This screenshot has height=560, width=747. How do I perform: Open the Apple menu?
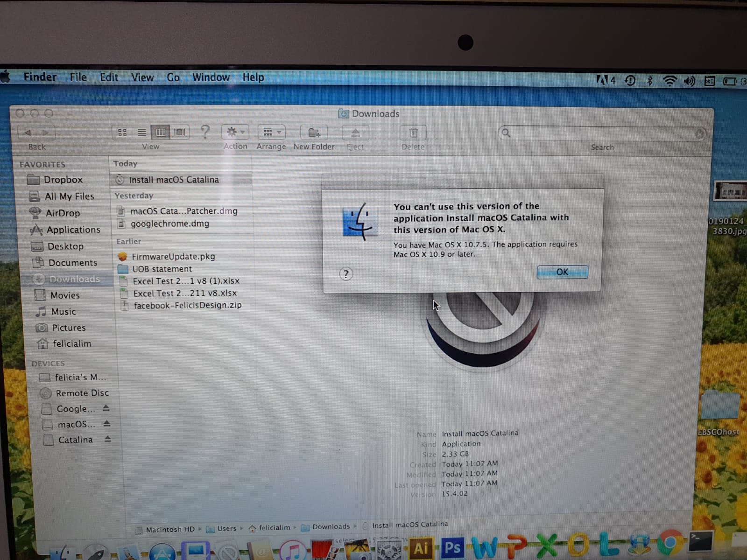(6, 77)
